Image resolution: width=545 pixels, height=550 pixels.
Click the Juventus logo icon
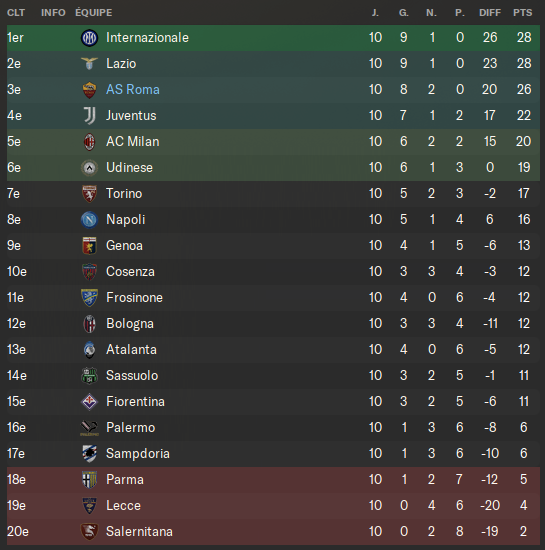[89, 115]
